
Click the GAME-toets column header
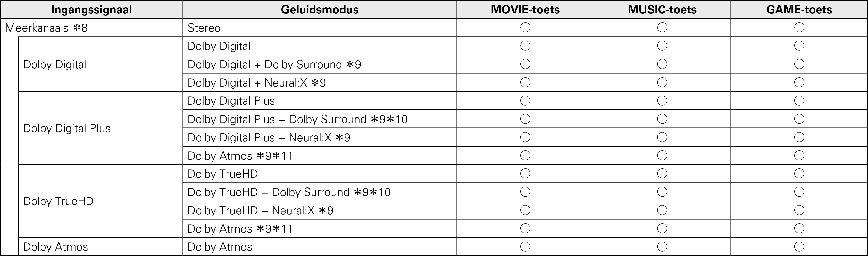[799, 10]
